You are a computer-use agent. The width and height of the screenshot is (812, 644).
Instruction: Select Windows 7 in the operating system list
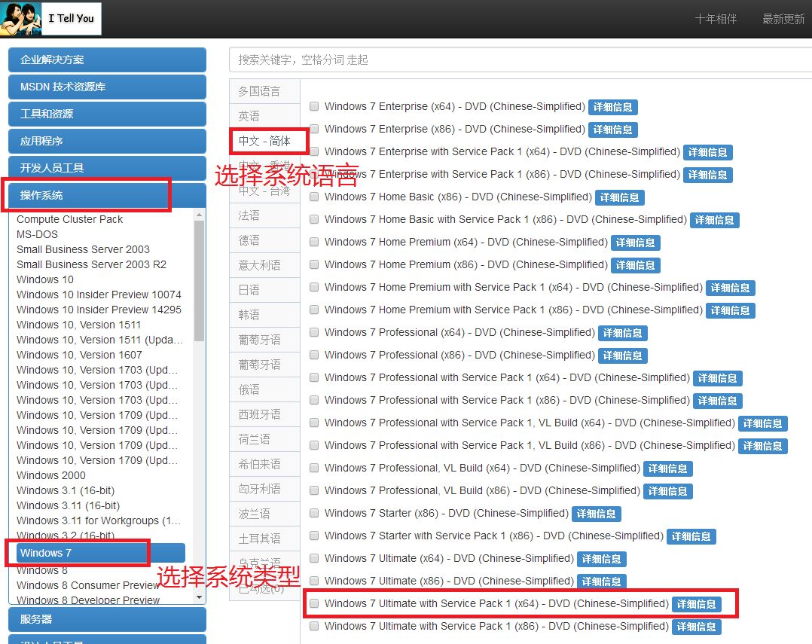[x=100, y=553]
